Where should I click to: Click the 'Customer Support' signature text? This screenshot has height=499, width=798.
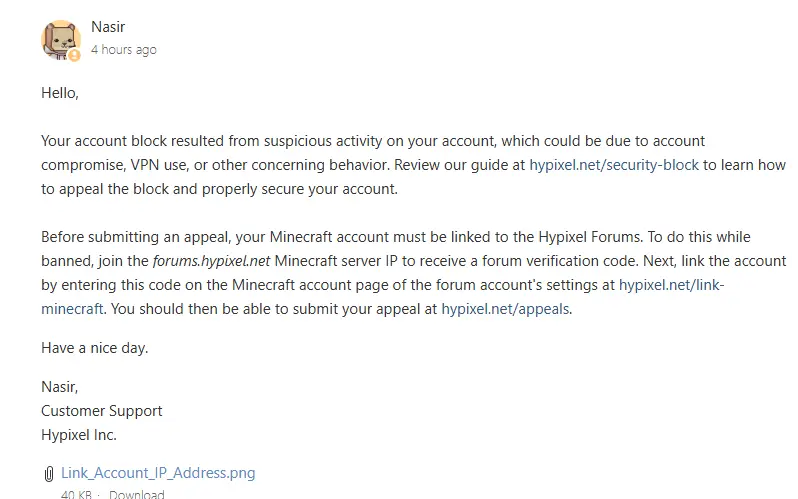pos(102,411)
